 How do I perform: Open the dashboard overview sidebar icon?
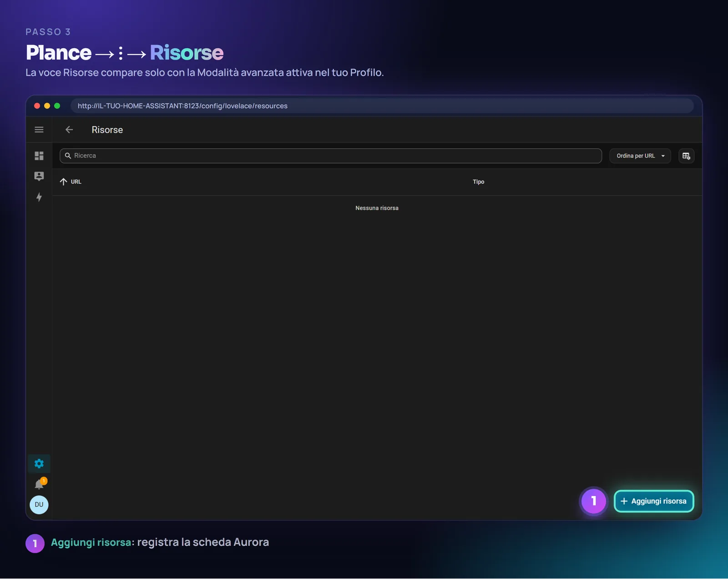(39, 156)
